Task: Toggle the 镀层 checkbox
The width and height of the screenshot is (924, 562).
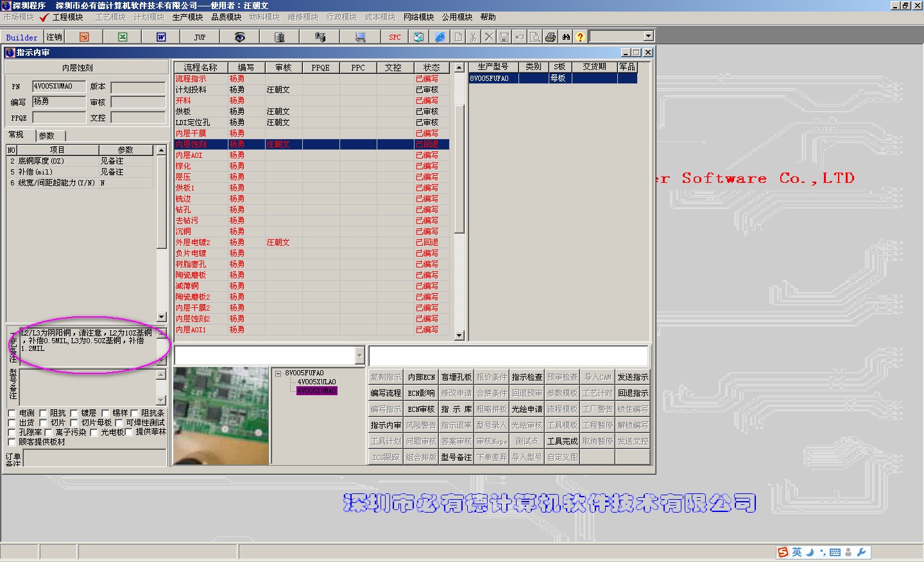Action: 74,413
